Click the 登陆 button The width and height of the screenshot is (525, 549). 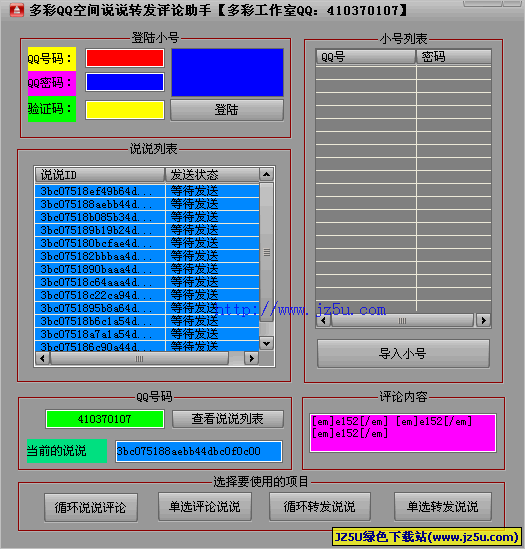click(227, 110)
